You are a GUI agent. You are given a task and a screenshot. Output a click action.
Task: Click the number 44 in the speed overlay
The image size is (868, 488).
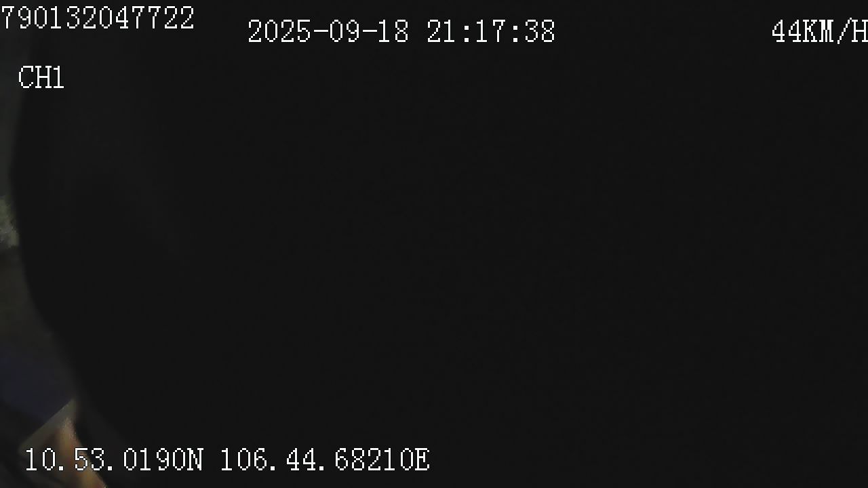pos(787,32)
